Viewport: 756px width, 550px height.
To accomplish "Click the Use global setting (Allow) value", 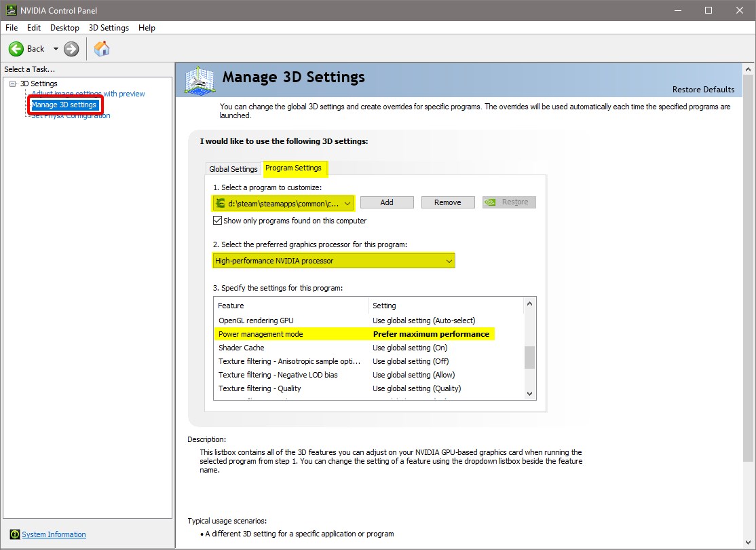I will 414,374.
